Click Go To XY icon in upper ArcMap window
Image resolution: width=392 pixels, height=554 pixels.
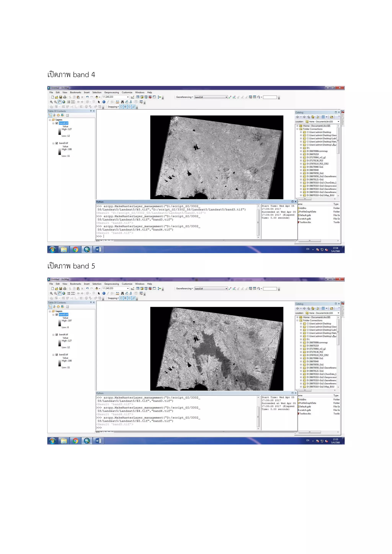click(131, 102)
